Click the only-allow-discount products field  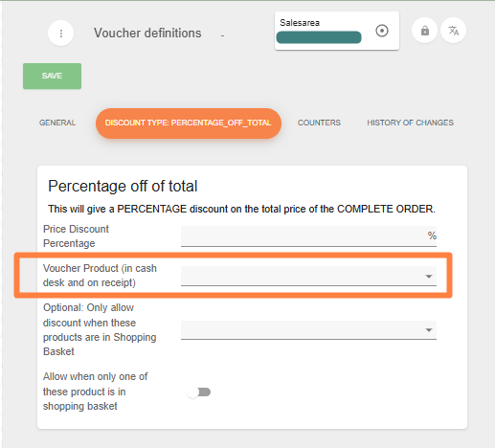308,330
